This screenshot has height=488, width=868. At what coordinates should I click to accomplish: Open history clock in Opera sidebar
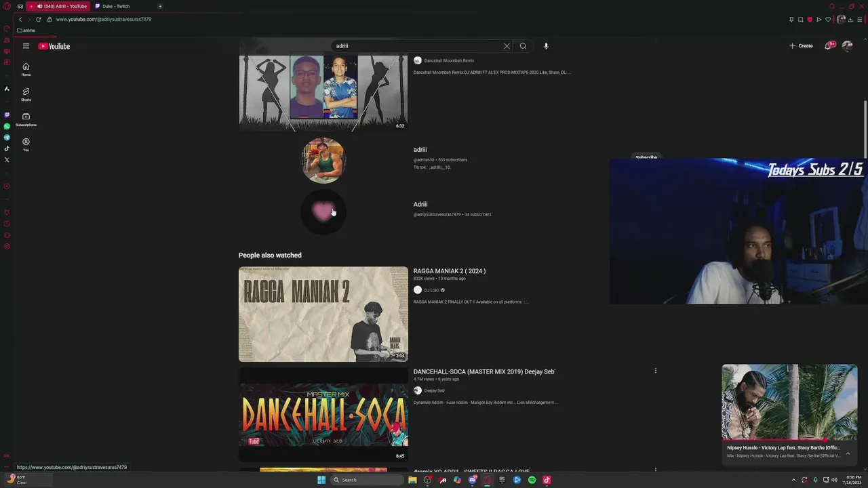click(x=7, y=224)
